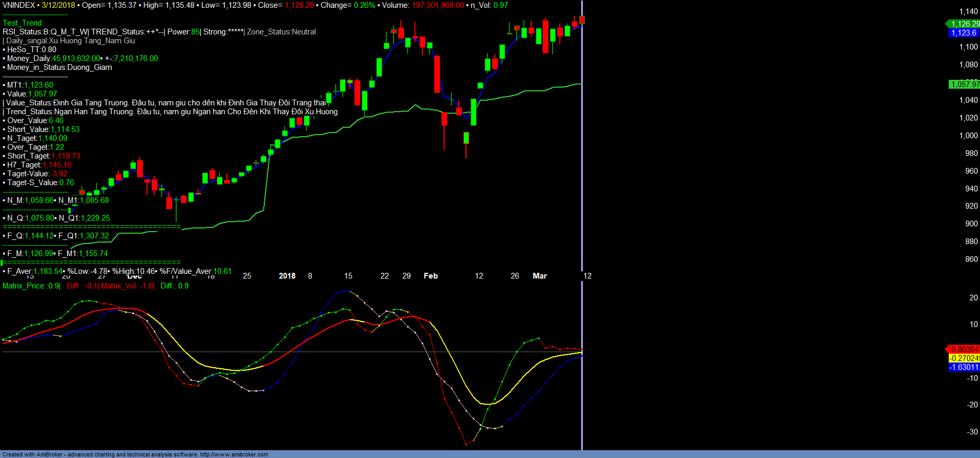Click the blue -1.63011 oscillator value tag
Image resolution: width=980 pixels, height=458 pixels.
tap(964, 367)
